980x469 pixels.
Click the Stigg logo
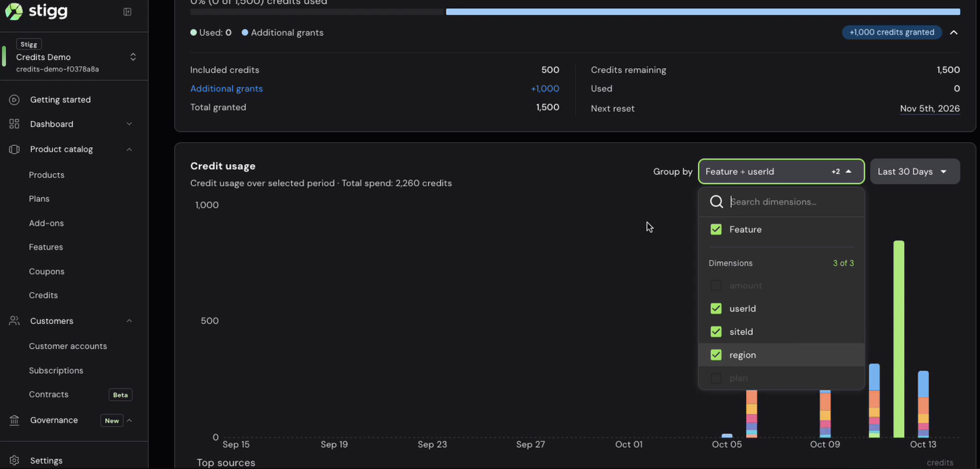click(36, 11)
